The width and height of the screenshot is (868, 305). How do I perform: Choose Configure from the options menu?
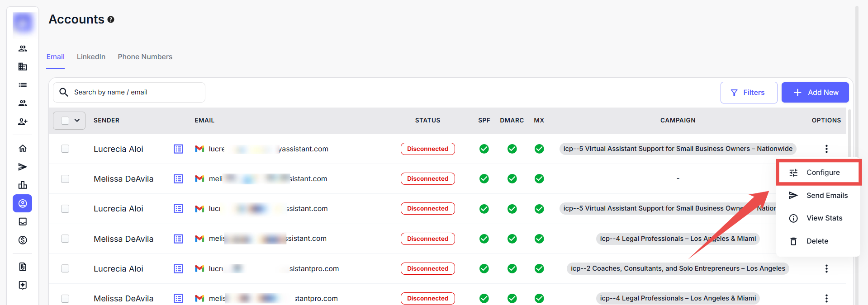pyautogui.click(x=822, y=172)
